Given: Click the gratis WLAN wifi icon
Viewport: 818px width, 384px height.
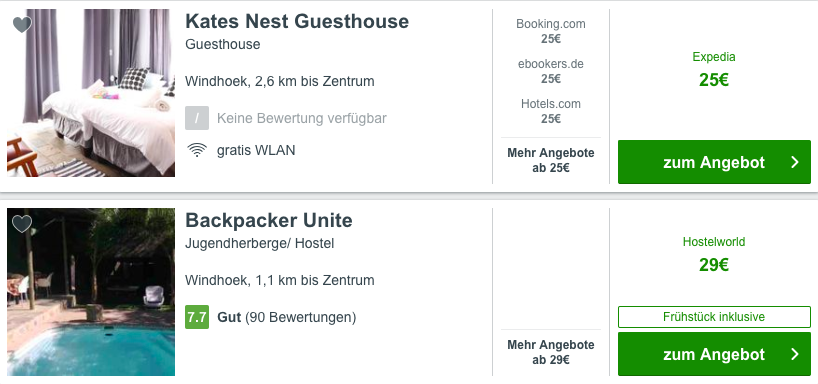Looking at the screenshot, I should (x=197, y=150).
